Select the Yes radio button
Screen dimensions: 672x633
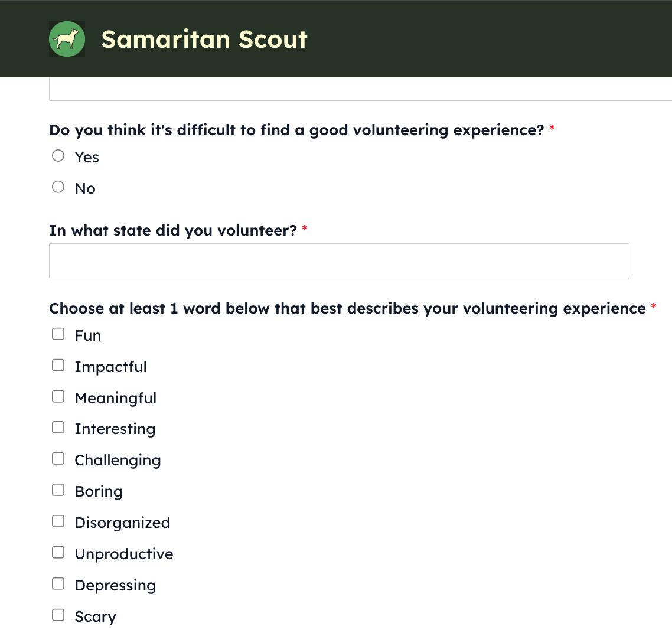[x=58, y=155]
